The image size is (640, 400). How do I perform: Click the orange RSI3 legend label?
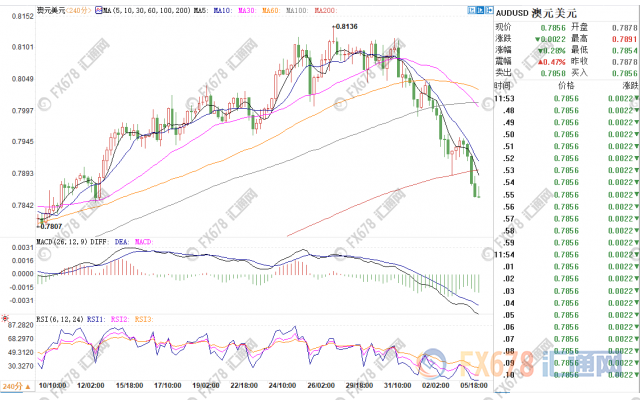click(144, 319)
